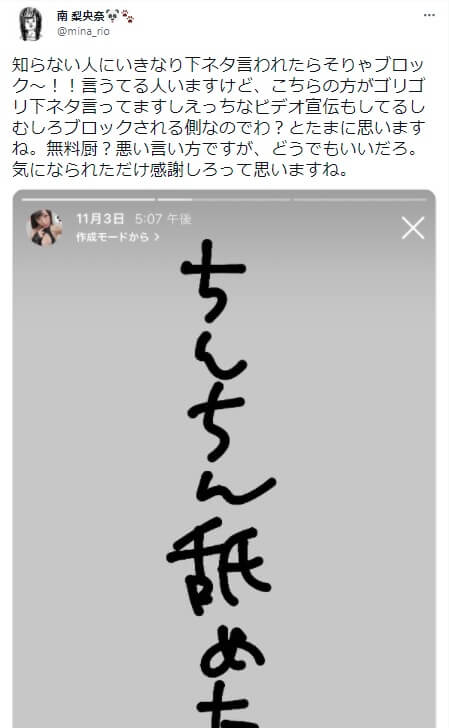
Task: Click the story date 11月3日
Action: click(100, 219)
